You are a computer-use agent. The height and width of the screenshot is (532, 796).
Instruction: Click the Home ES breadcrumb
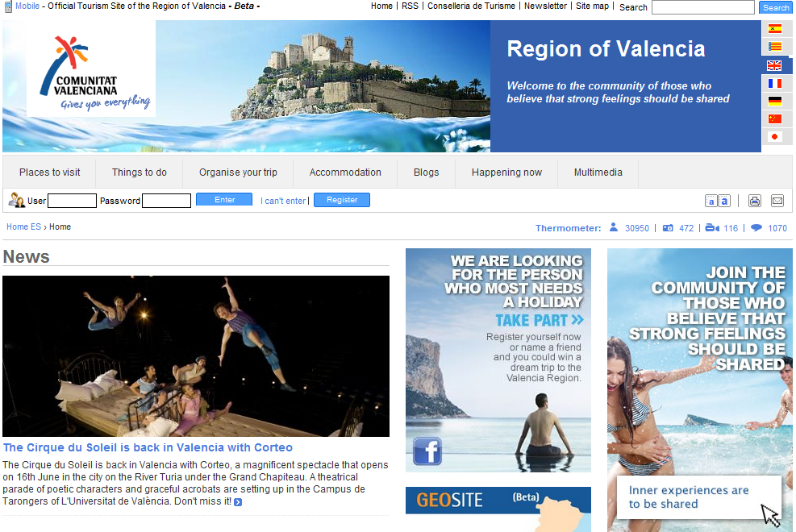24,227
